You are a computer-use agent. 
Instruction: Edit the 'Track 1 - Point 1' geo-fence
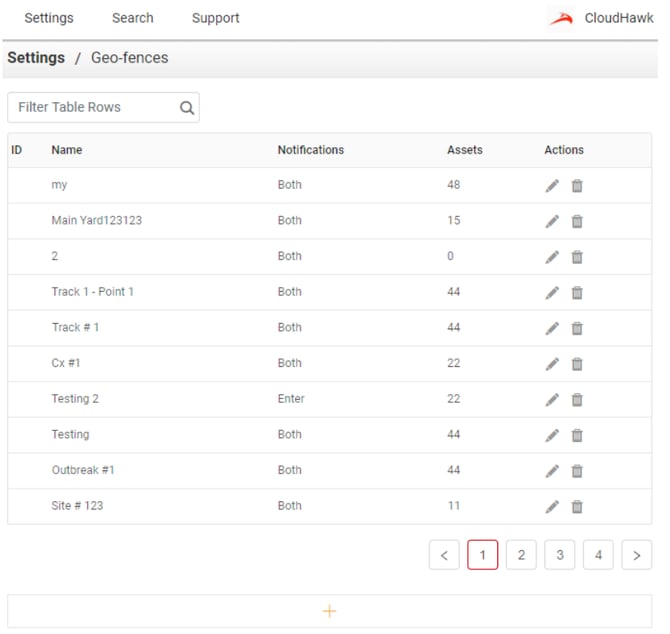(552, 293)
